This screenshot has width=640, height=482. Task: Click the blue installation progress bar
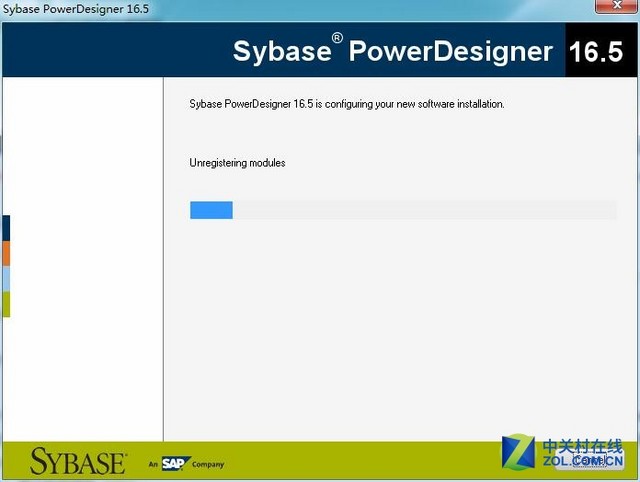pyautogui.click(x=403, y=210)
